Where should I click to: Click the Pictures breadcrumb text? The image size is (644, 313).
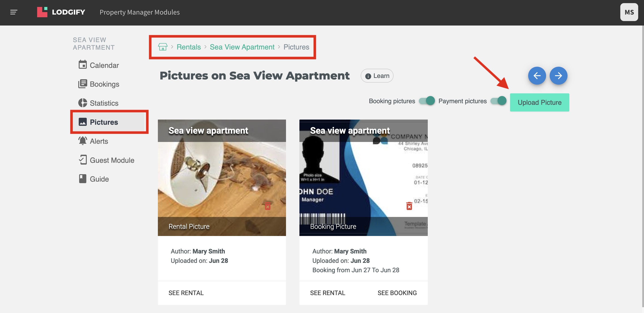point(296,47)
